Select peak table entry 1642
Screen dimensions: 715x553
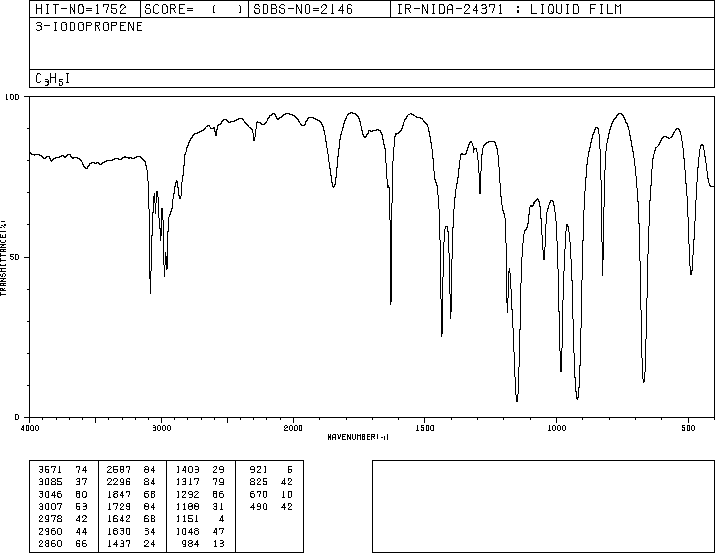119,519
